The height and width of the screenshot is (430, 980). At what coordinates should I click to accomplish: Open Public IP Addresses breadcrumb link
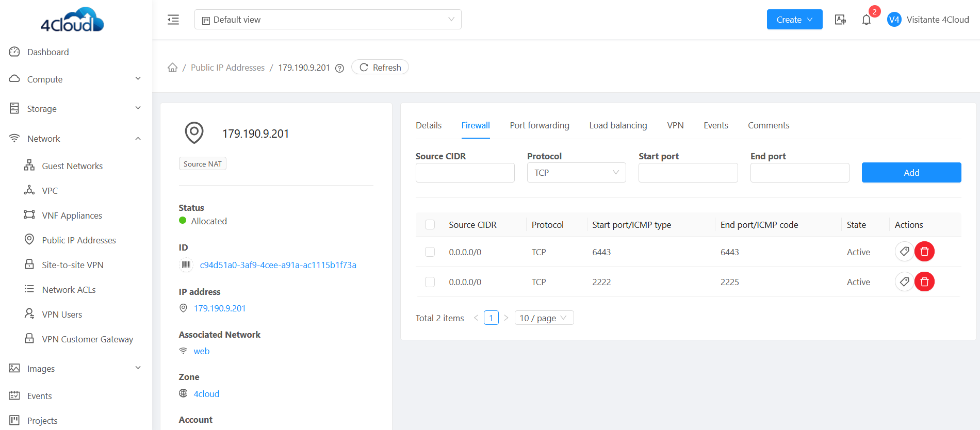click(227, 68)
